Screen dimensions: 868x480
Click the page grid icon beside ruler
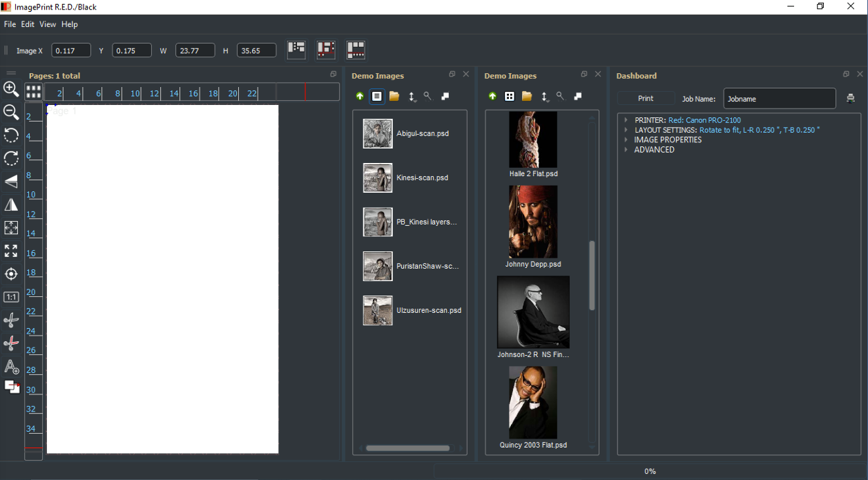[34, 91]
